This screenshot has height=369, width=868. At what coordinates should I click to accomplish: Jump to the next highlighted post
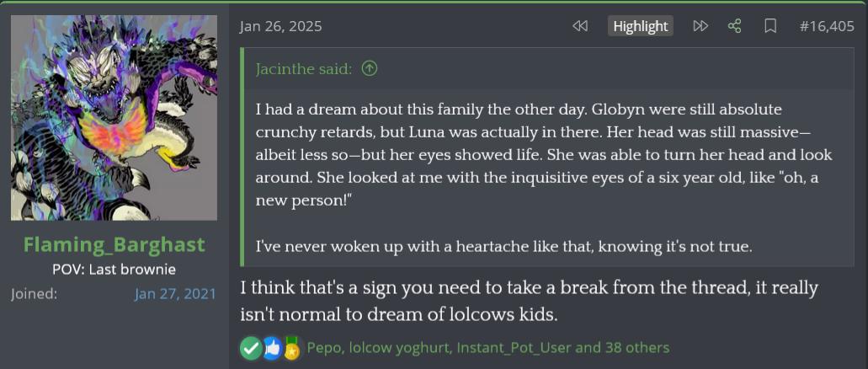point(700,26)
